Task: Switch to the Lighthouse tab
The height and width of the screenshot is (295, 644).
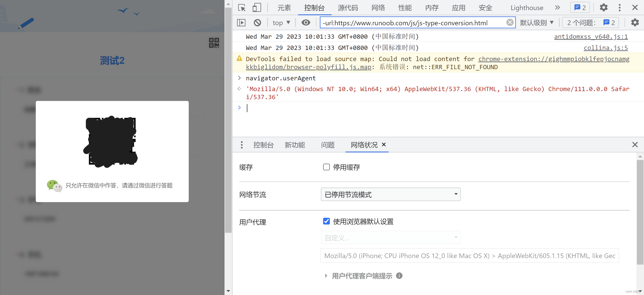Action: [x=527, y=8]
